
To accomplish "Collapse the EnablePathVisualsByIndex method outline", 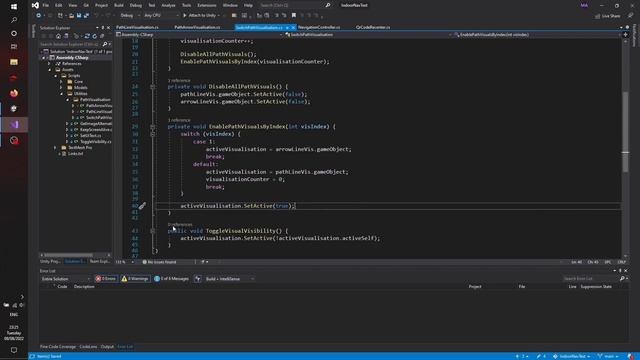I will 152,127.
